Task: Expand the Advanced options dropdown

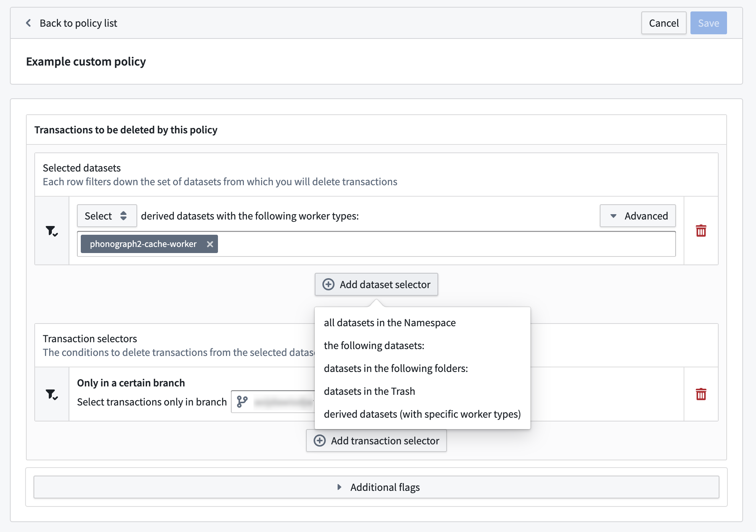Action: (x=638, y=216)
